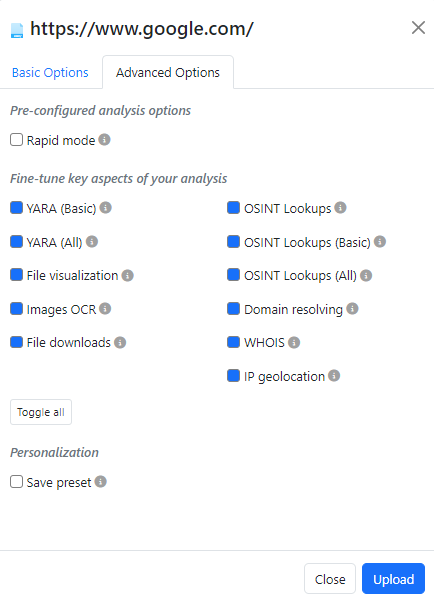Enable the Rapid mode checkbox

coord(16,140)
